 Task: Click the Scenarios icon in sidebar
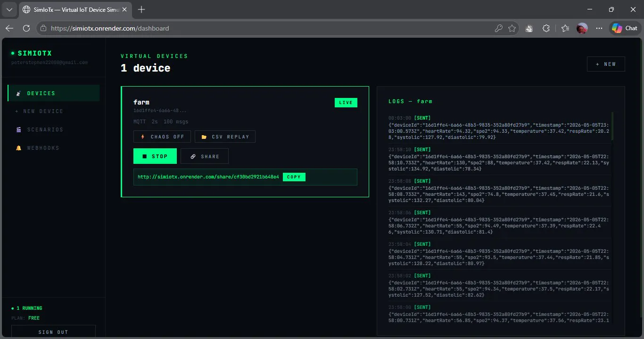(x=18, y=129)
